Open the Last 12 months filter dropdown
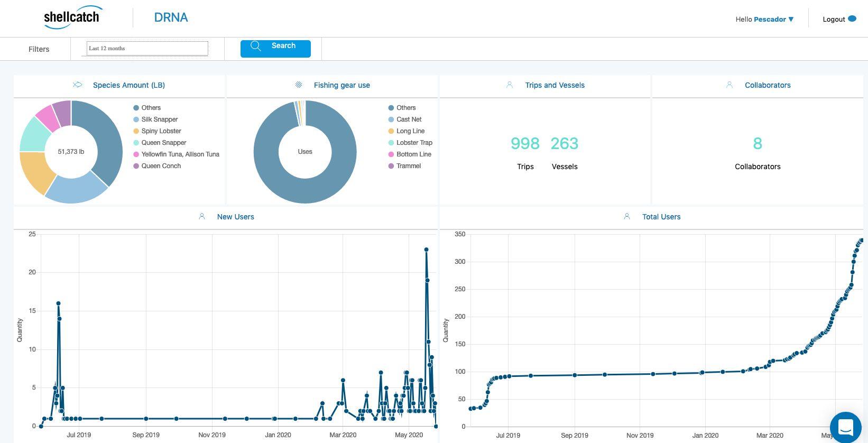The height and width of the screenshot is (443, 868). coord(147,48)
